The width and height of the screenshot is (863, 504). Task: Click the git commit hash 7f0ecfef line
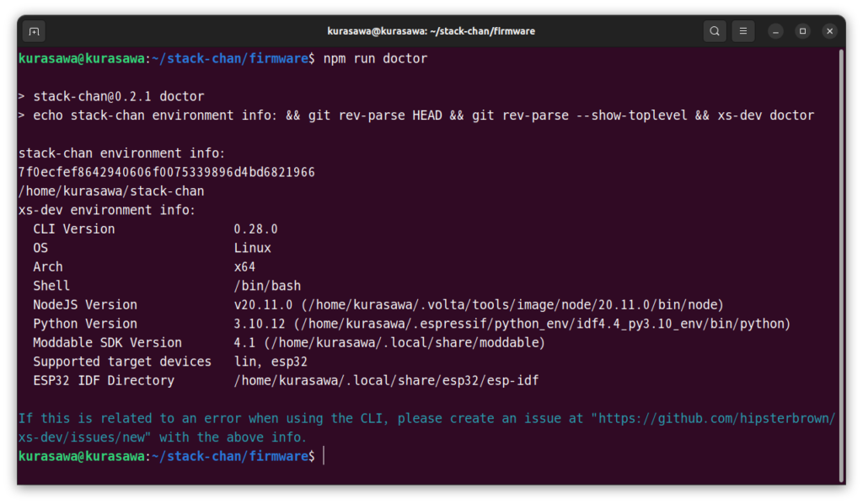166,172
